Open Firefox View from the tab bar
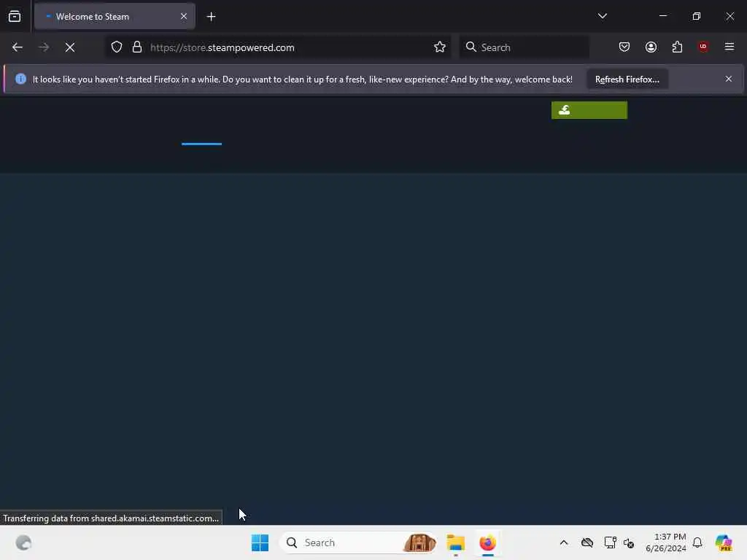 15,17
